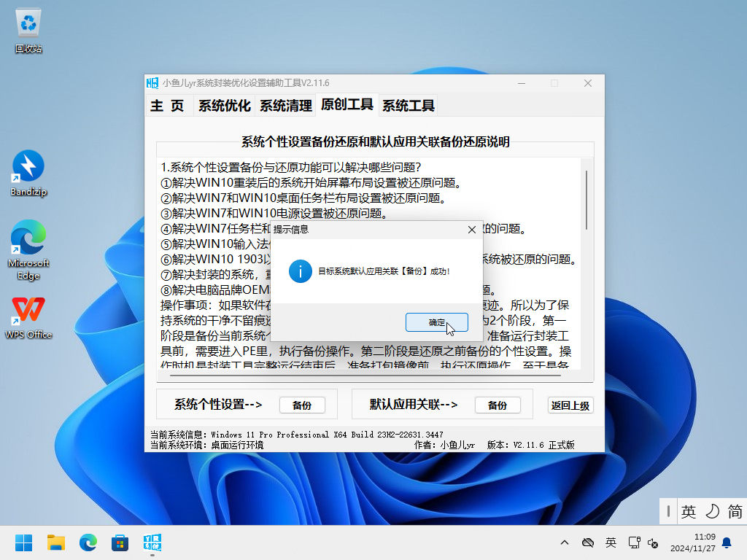Click the 默认应用关联--> label
The width and height of the screenshot is (747, 560).
[x=414, y=404]
